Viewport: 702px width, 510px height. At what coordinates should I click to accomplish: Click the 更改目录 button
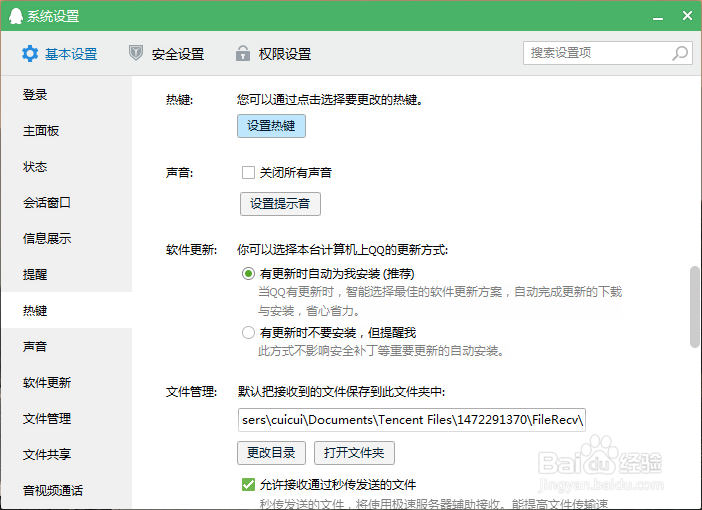(271, 453)
